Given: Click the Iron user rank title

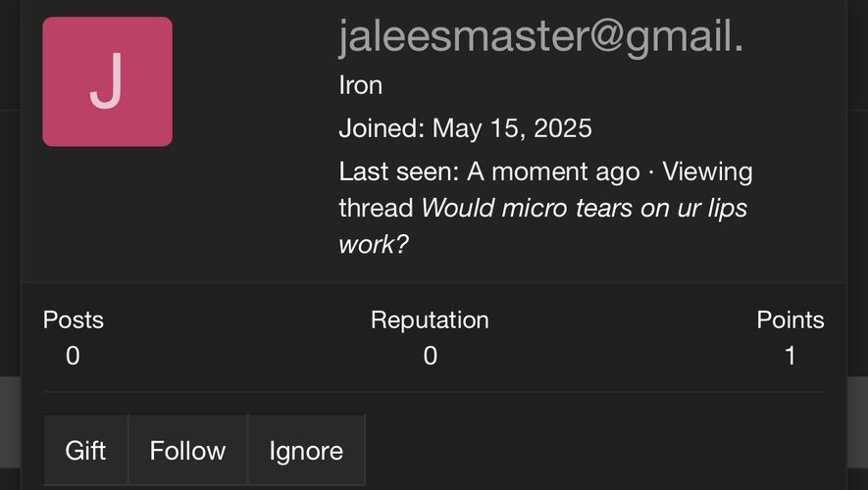Looking at the screenshot, I should point(360,85).
